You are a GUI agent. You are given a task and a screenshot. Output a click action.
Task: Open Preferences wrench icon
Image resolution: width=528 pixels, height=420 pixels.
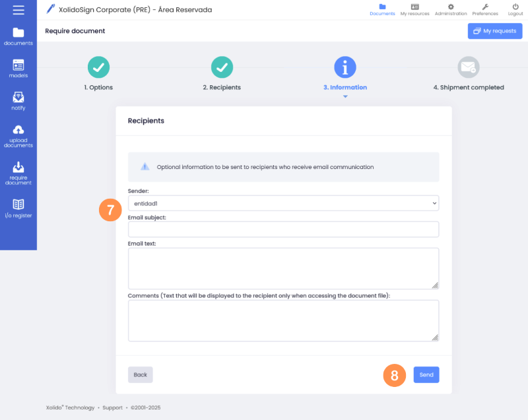(485, 7)
